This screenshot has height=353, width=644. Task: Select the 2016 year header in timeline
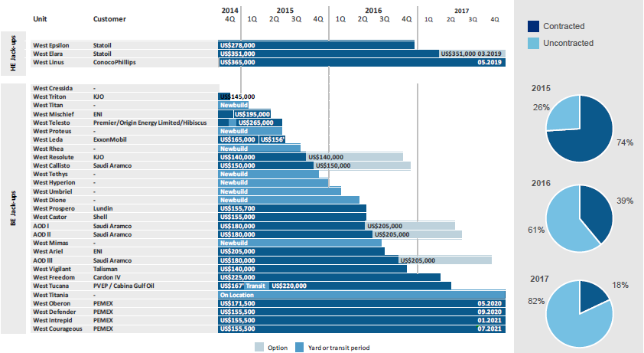tap(373, 10)
